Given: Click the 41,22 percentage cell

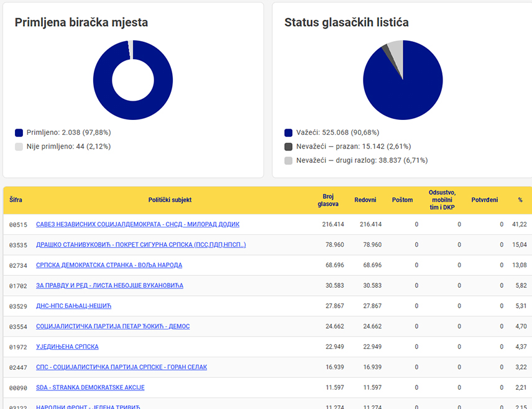Looking at the screenshot, I should tap(520, 224).
